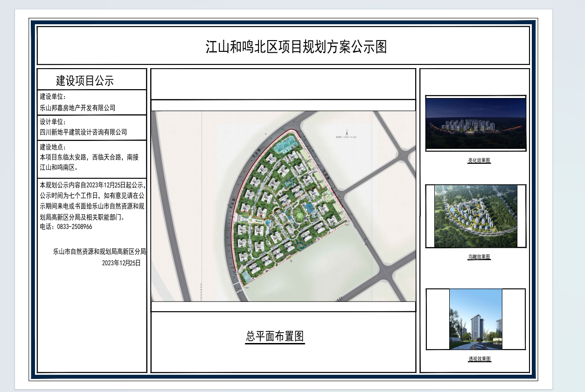
Task: Click the developer name 乐山邦嘉房地产开发有限公司
Action: [x=77, y=108]
